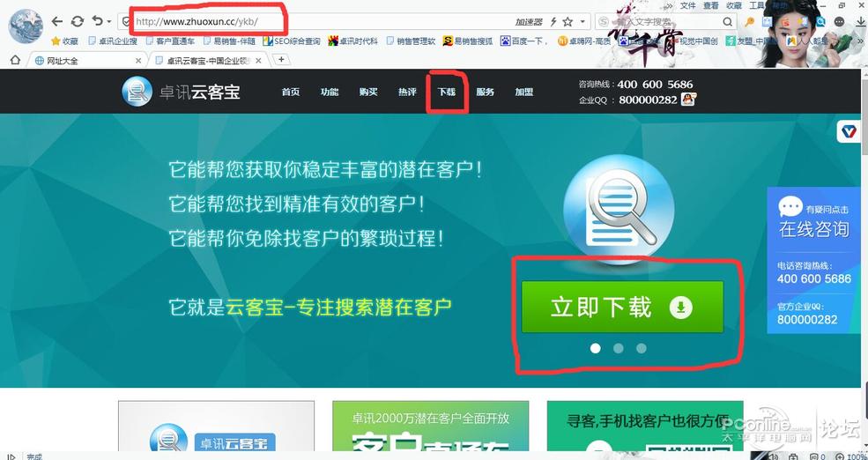Viewport: 868px width, 460px height.
Task: Bookmark this page with the star icon
Action: click(x=568, y=22)
